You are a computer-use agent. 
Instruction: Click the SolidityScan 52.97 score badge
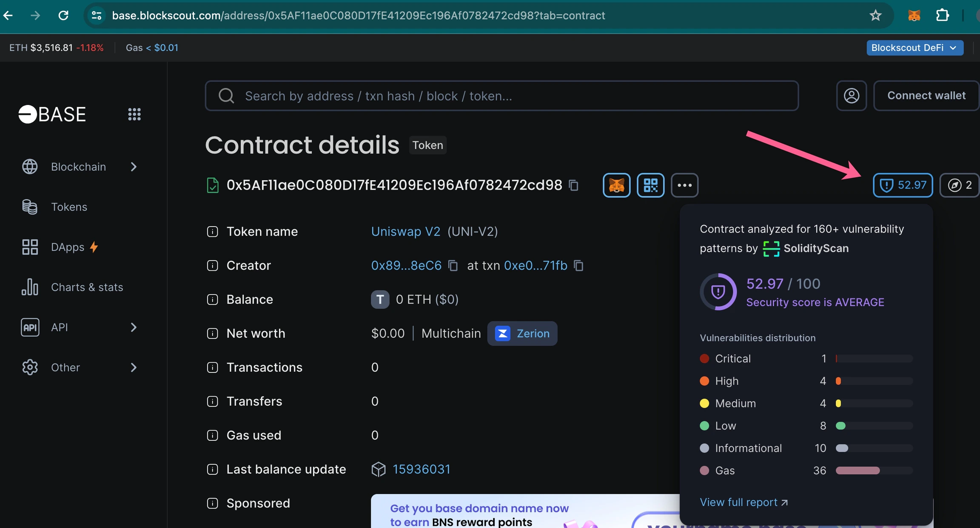[x=903, y=185]
